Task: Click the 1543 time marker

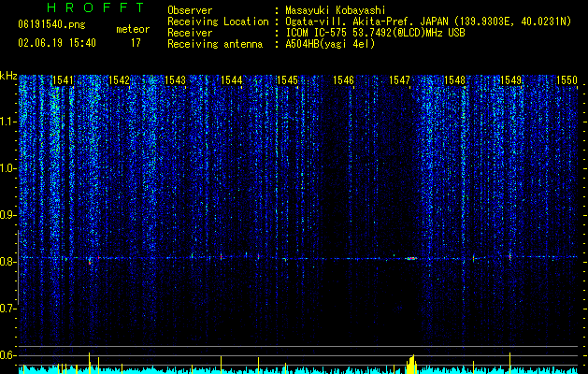Action: (x=175, y=80)
